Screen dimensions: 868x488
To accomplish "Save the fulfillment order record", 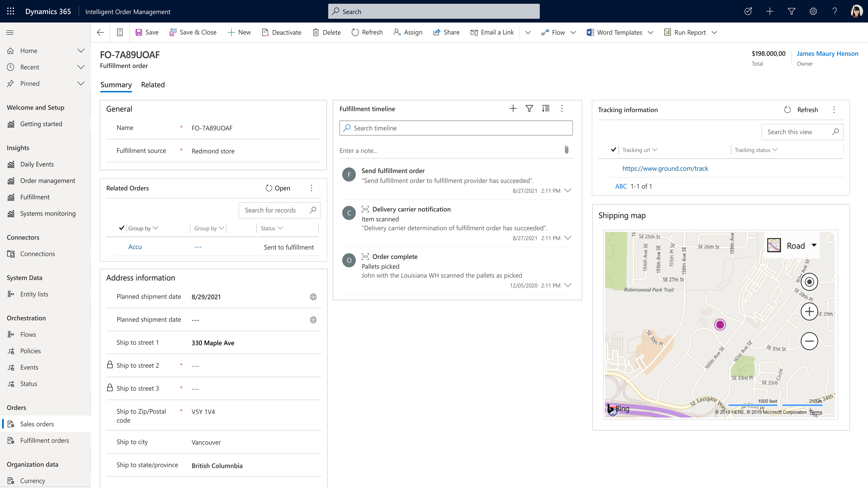I will pyautogui.click(x=146, y=32).
